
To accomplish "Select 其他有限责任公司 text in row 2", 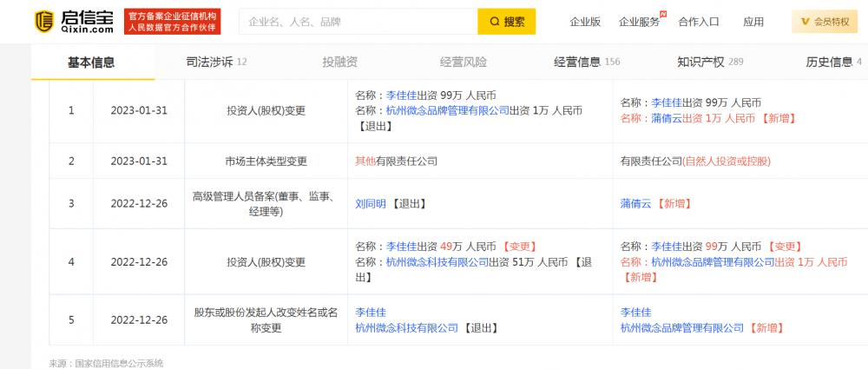I will pos(397,161).
